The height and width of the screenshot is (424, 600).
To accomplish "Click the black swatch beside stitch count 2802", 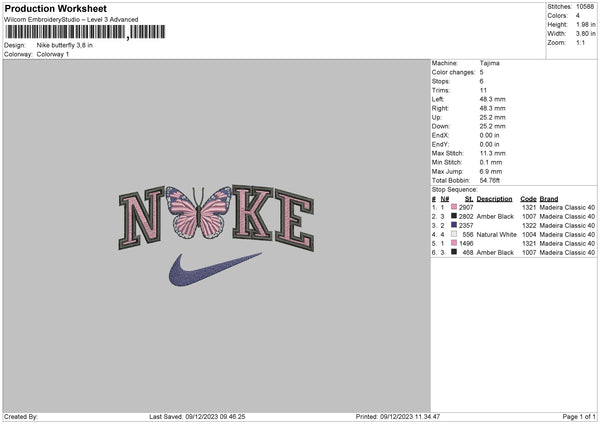I will pyautogui.click(x=454, y=216).
